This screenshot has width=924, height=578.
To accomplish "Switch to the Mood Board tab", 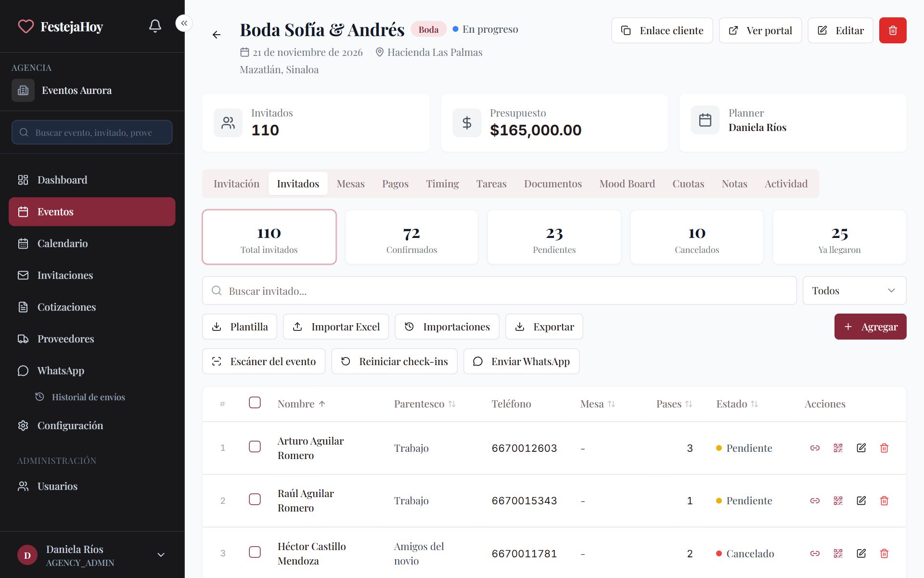I will [x=627, y=184].
